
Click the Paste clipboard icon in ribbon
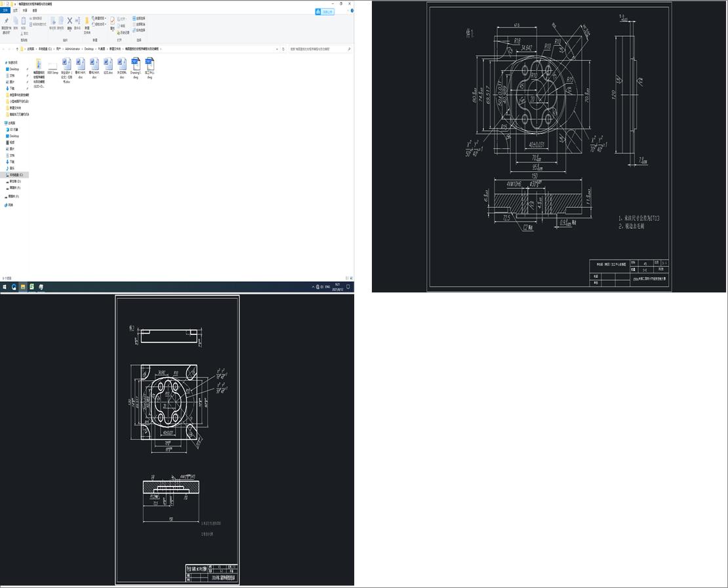click(x=24, y=22)
